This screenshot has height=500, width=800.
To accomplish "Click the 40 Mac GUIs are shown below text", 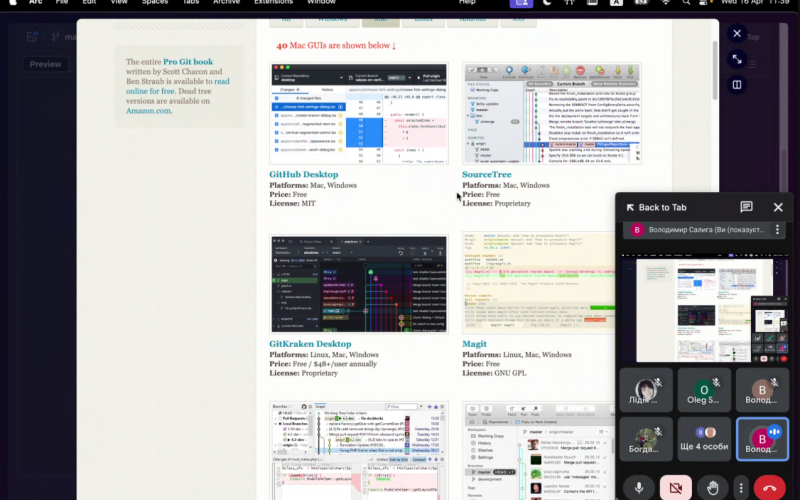I will [x=336, y=45].
